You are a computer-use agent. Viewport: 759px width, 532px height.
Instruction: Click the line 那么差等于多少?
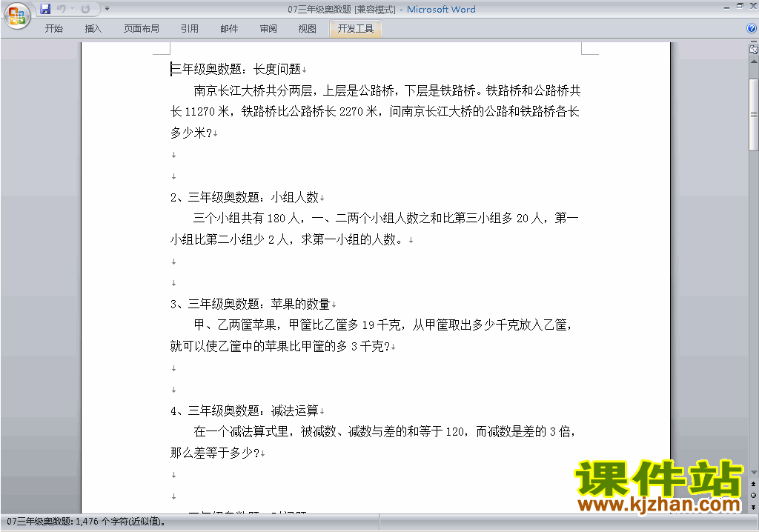[215, 453]
